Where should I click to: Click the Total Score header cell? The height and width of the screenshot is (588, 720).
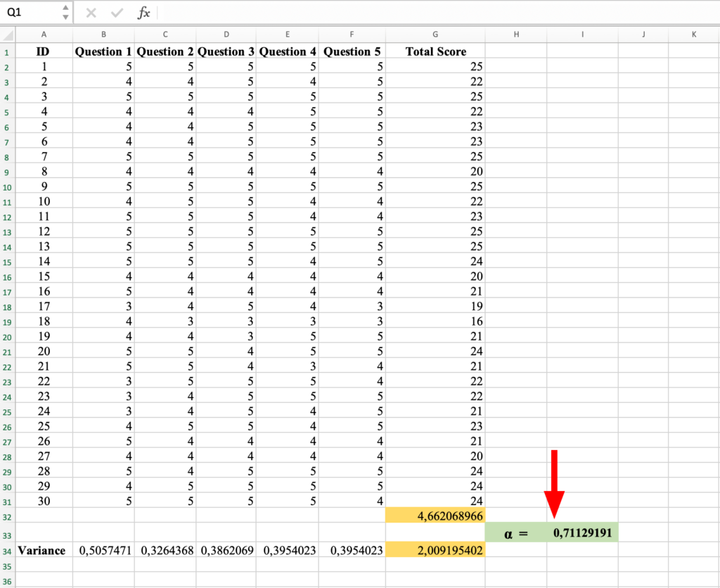coord(435,51)
